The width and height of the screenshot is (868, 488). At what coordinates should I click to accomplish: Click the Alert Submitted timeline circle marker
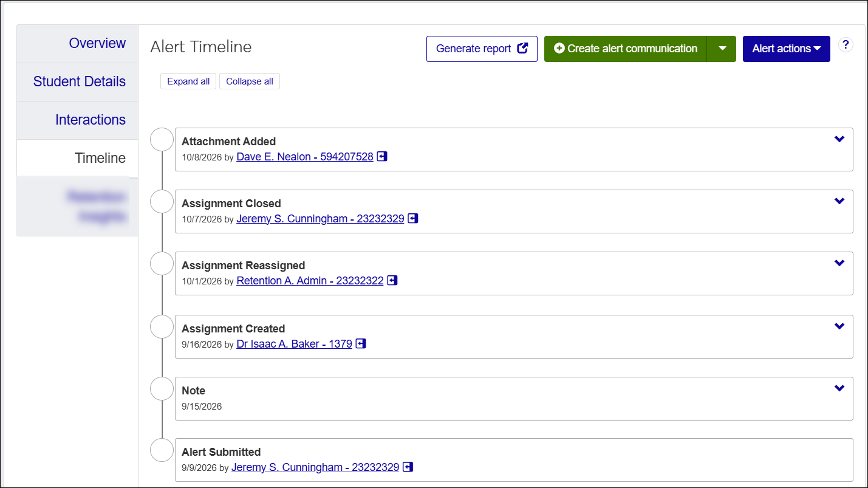tap(162, 450)
